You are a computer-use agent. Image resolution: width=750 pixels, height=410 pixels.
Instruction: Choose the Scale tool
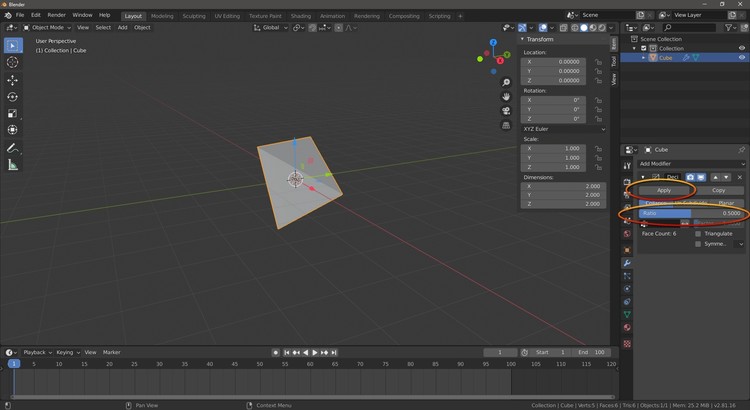(x=13, y=113)
